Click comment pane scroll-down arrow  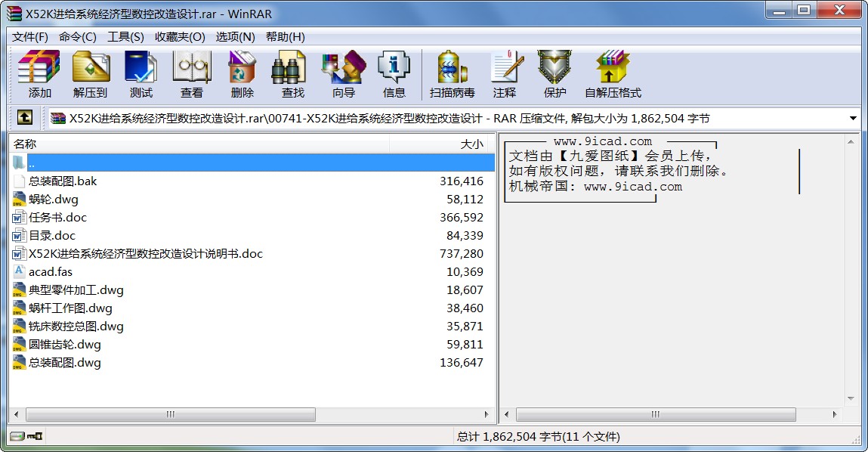point(851,399)
